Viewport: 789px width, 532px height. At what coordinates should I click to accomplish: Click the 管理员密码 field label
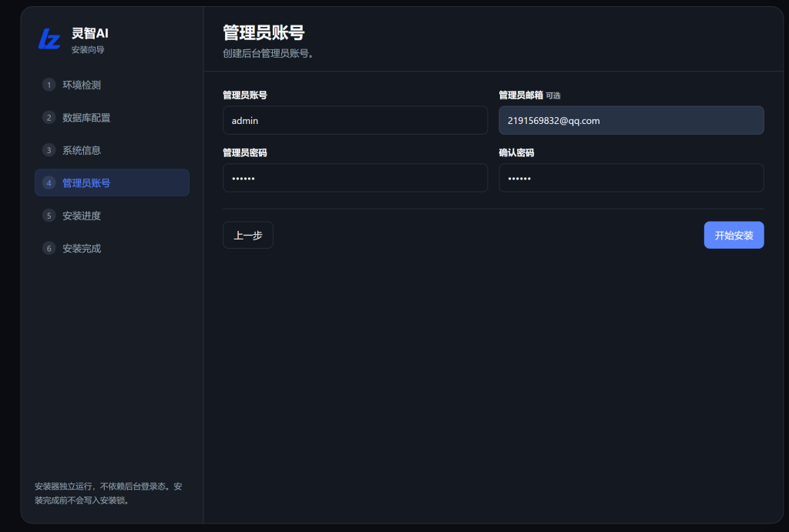click(x=245, y=152)
